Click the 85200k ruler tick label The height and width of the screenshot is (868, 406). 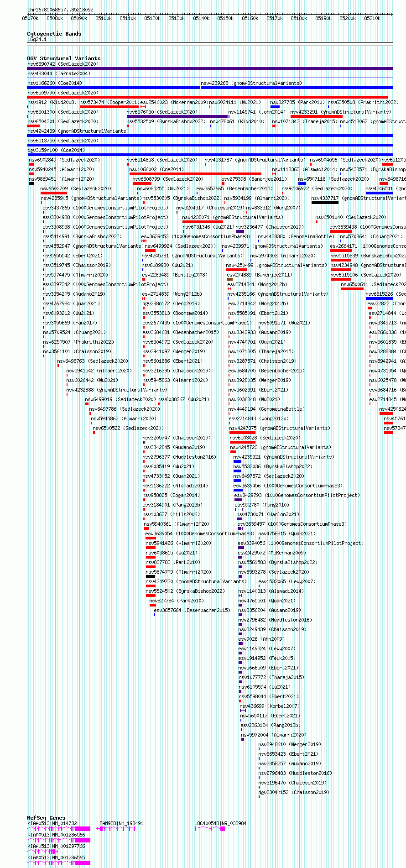(348, 19)
